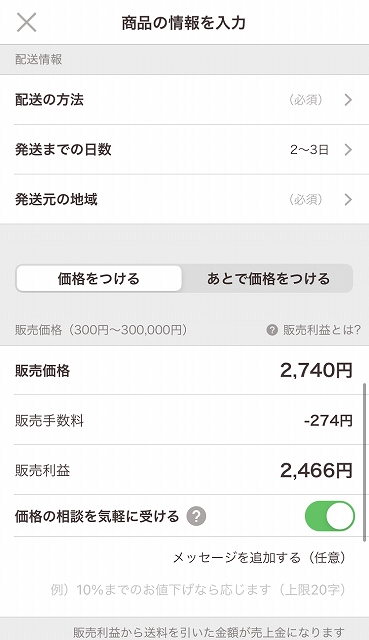Select the 価格をつける segment
369x640 pixels.
click(x=99, y=279)
